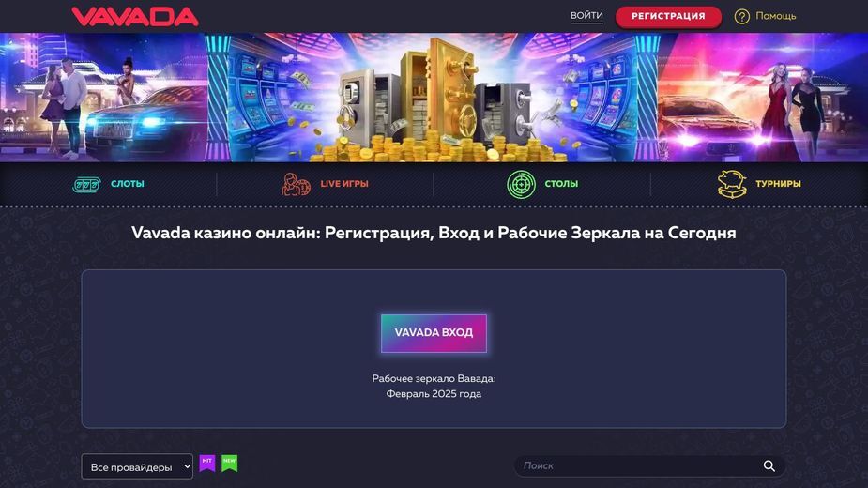Toggle the purple HIT filter badge
This screenshot has width=868, height=488.
[207, 463]
